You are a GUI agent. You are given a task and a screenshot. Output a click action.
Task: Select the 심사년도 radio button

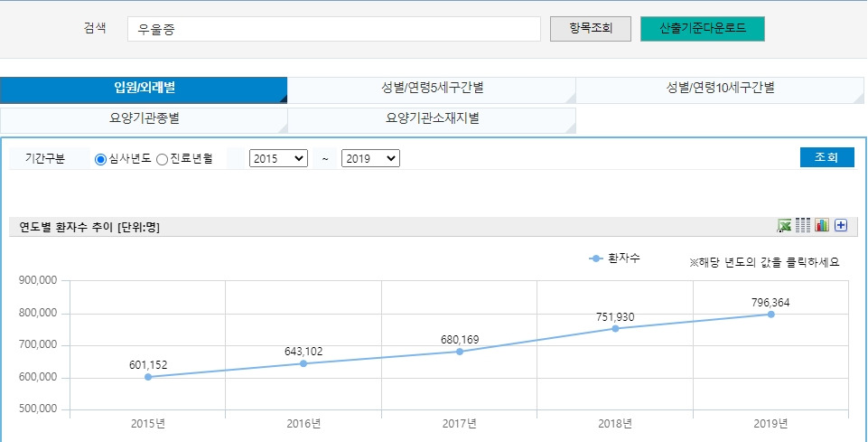[x=101, y=159]
